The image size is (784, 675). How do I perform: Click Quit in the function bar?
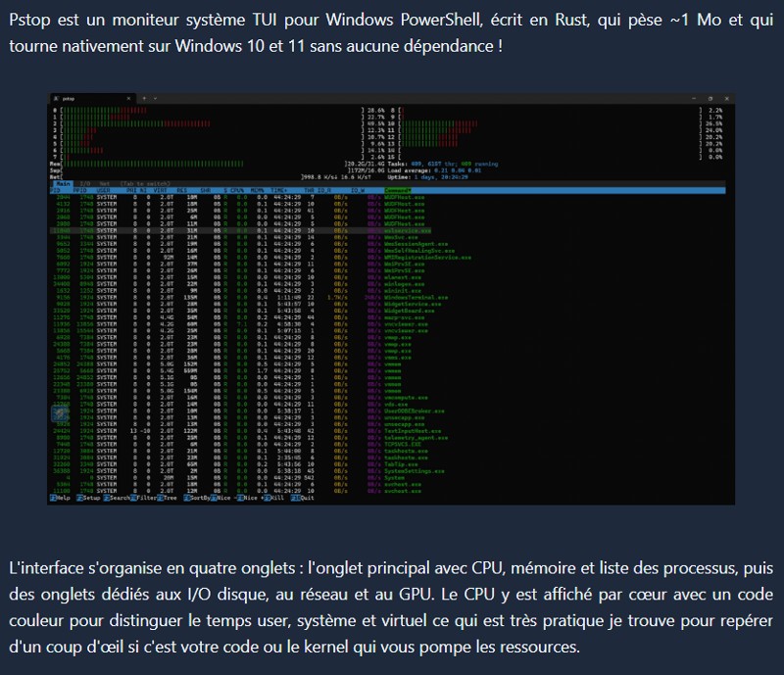(x=303, y=498)
